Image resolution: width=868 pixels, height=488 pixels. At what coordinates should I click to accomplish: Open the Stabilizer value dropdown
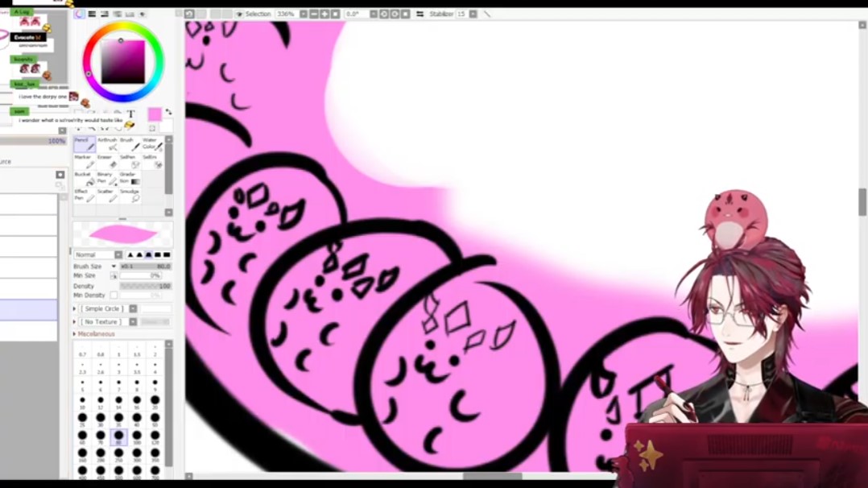pyautogui.click(x=473, y=14)
